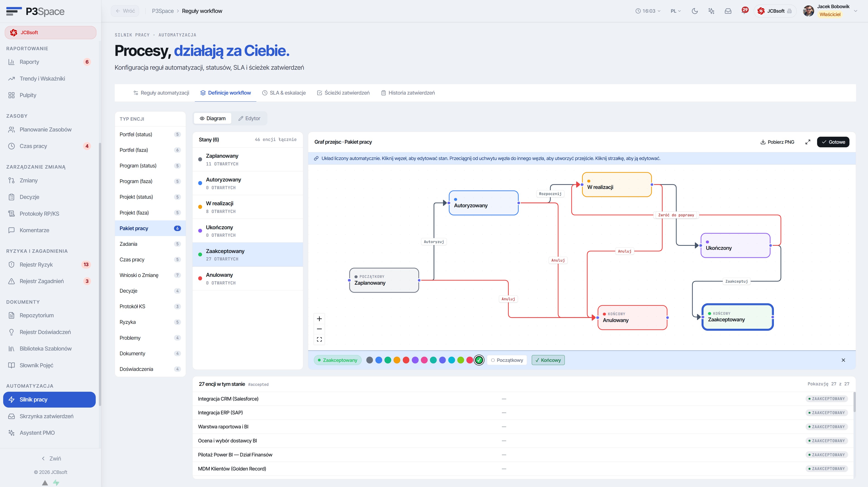The width and height of the screenshot is (868, 487).
Task: Open Raporty from the sidebar
Action: coord(50,62)
